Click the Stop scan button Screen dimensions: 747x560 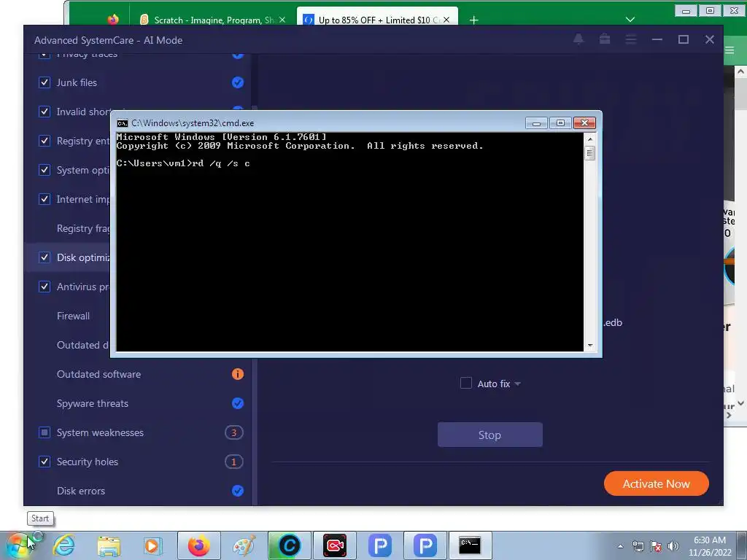[489, 435]
